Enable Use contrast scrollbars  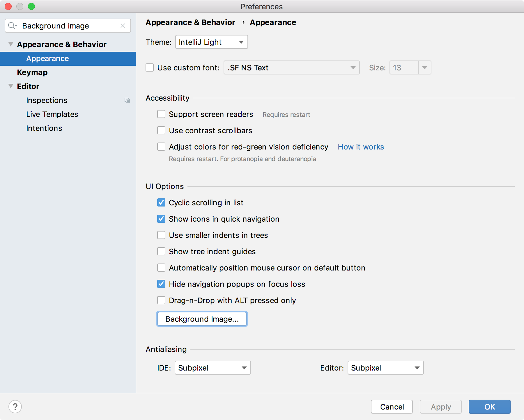pos(161,130)
